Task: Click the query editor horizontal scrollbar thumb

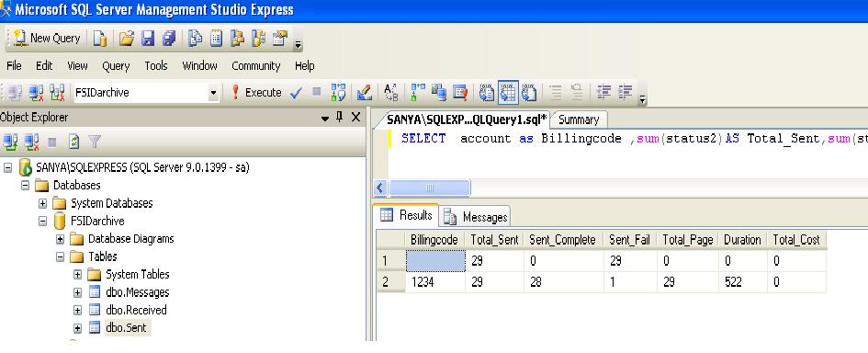Action: (x=430, y=188)
